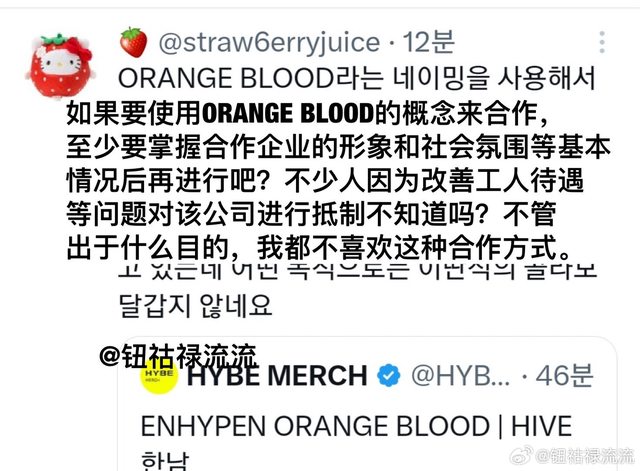Click the blue verified badge
The width and height of the screenshot is (640, 471).
point(388,375)
